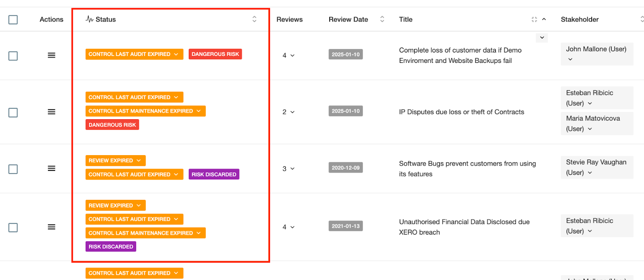The height and width of the screenshot is (280, 644).
Task: Open the chevron dropdown above the first Title cell
Action: coord(542,37)
